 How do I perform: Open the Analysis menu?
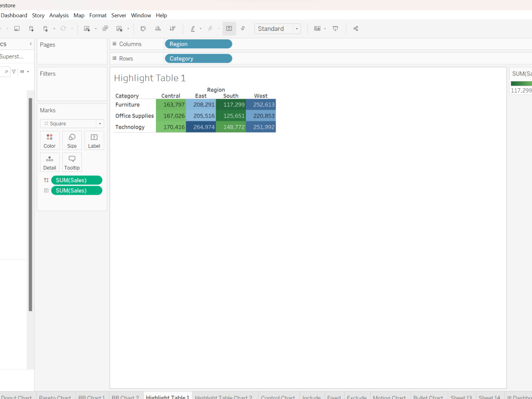(59, 15)
